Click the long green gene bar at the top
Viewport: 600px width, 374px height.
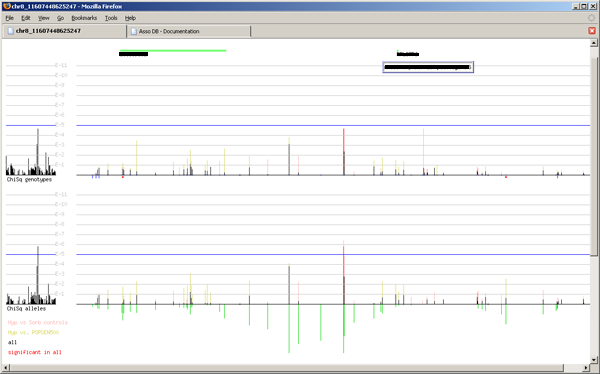173,51
